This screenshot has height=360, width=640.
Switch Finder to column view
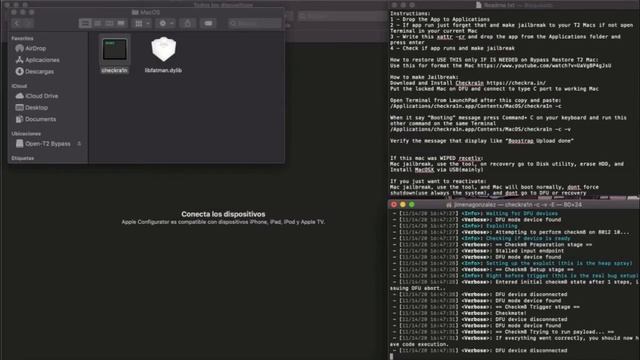(109, 23)
